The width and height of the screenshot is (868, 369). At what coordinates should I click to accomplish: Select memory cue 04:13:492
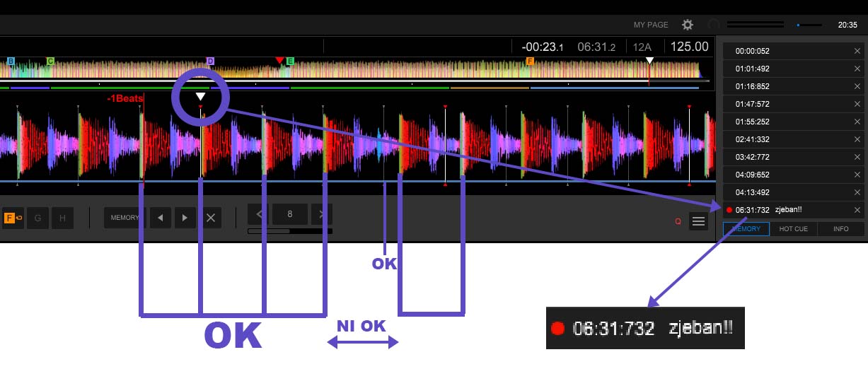tap(793, 192)
